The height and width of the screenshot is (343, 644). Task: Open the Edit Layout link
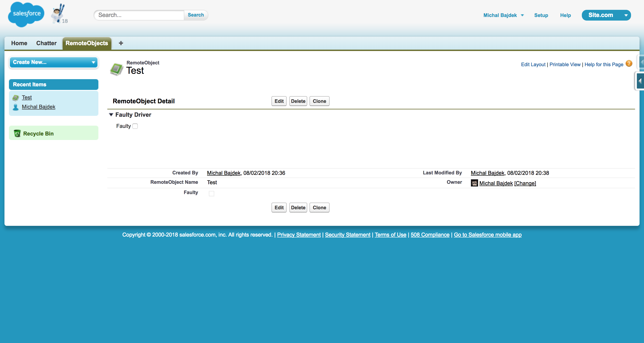click(x=533, y=64)
